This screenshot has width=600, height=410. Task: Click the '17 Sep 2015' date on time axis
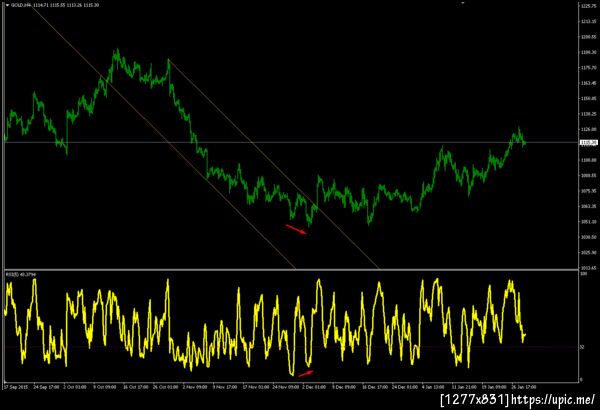(x=16, y=387)
